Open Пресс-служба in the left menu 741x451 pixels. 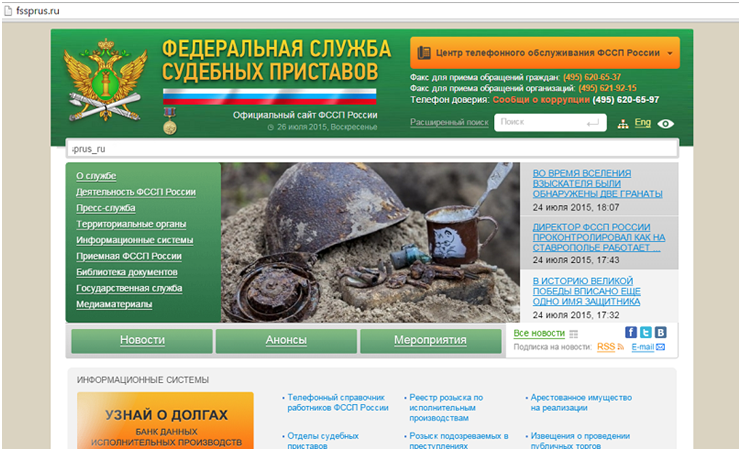click(105, 208)
